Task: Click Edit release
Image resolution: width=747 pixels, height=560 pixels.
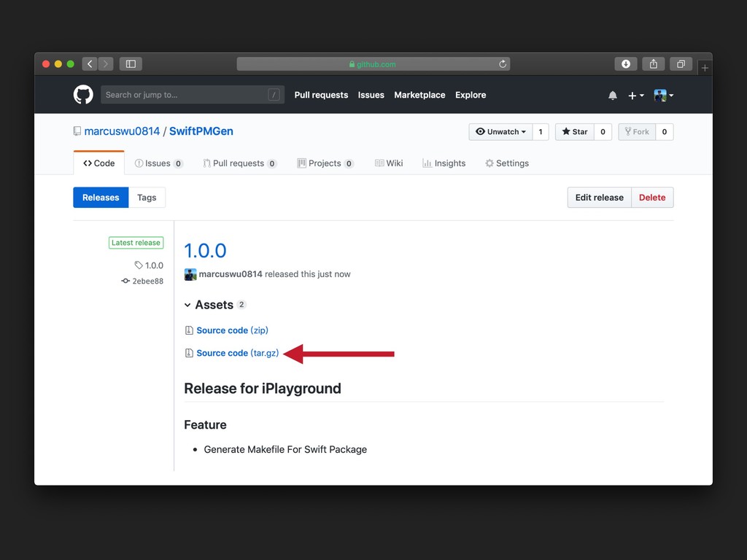Action: pos(600,198)
